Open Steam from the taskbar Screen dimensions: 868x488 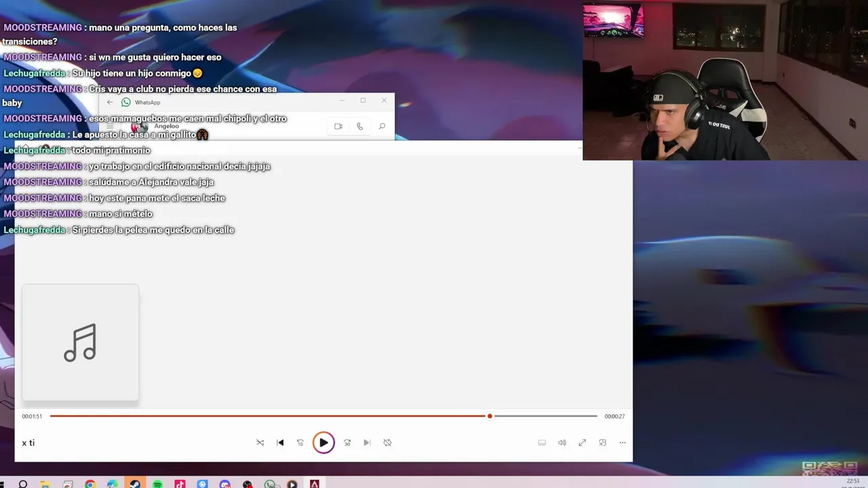click(135, 484)
